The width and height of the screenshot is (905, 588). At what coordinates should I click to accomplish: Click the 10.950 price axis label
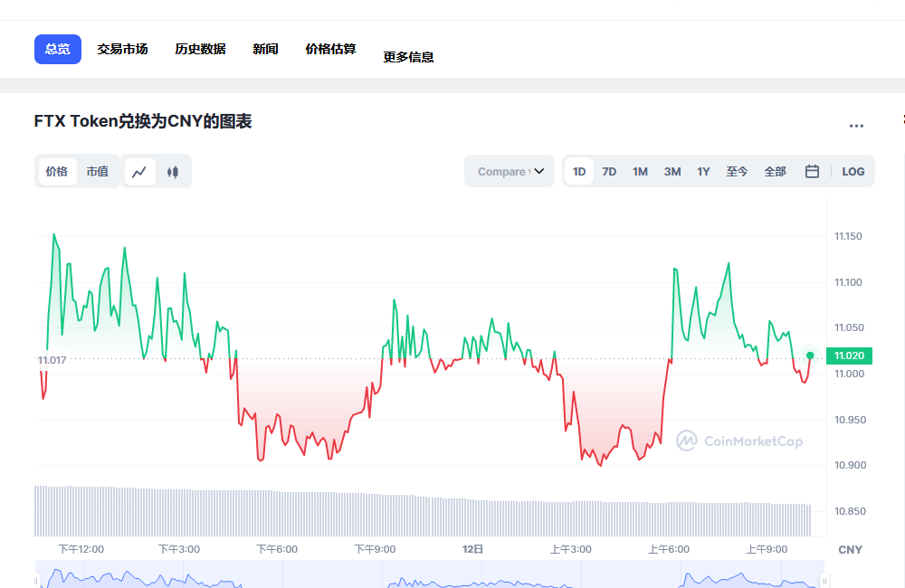point(850,420)
